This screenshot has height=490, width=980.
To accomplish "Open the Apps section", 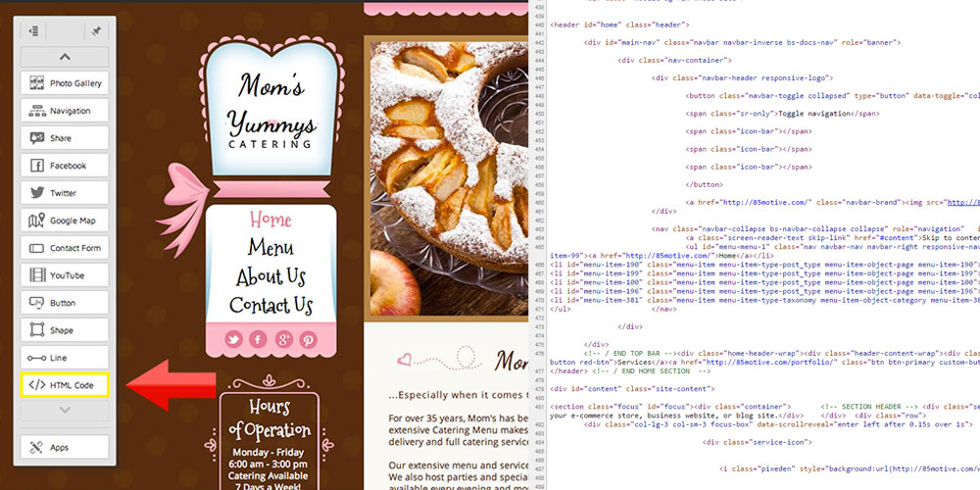I will click(65, 448).
